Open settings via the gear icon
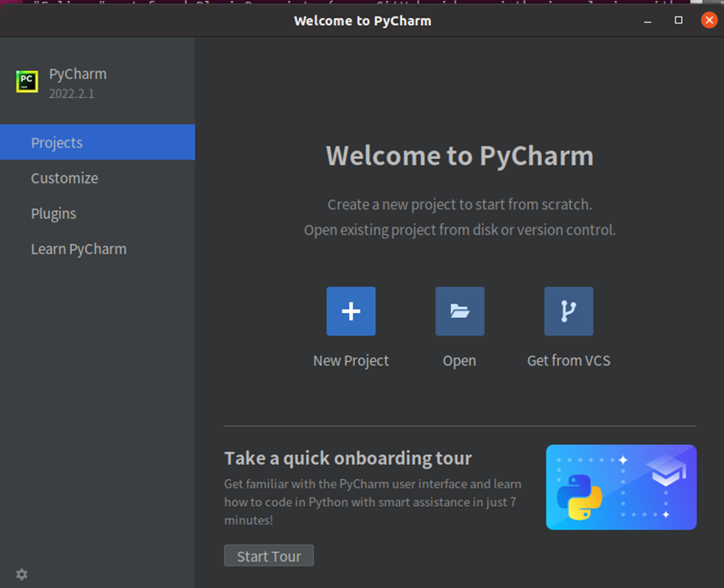Viewport: 724px width, 588px height. pyautogui.click(x=21, y=575)
